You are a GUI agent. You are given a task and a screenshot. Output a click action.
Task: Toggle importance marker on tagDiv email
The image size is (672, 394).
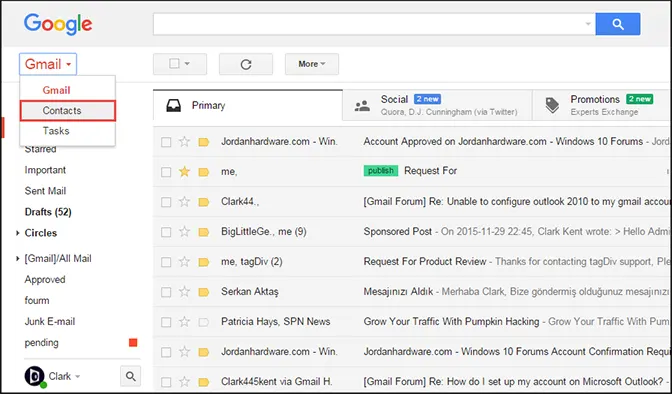[x=204, y=262]
